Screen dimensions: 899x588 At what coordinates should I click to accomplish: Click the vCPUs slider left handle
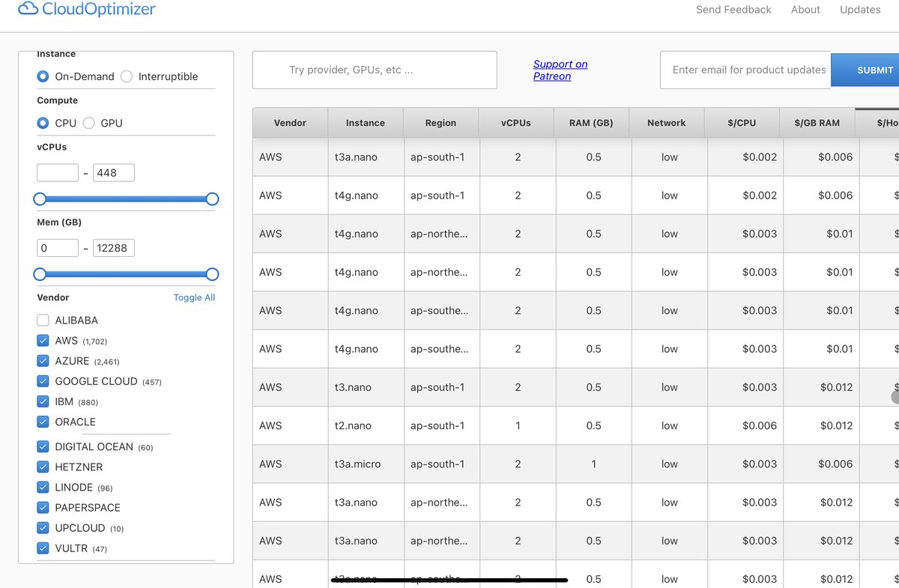40,198
